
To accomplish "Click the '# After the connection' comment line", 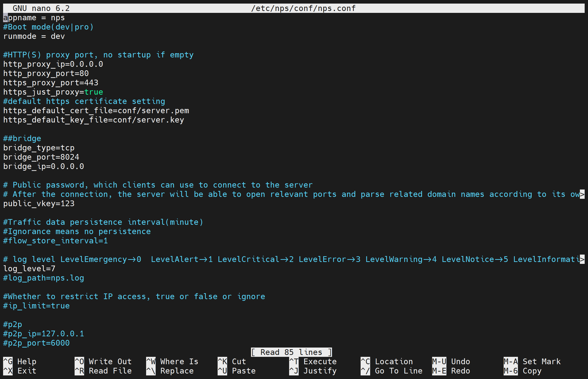I will click(x=291, y=194).
